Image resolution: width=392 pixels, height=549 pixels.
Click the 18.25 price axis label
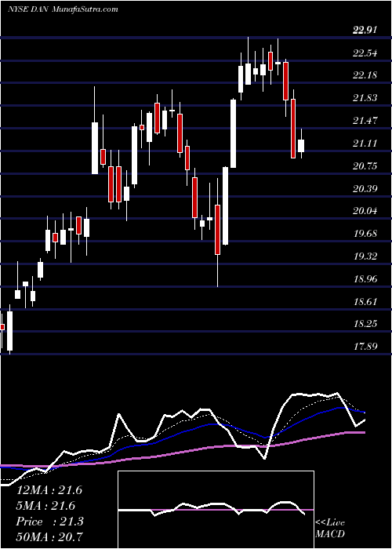coord(365,324)
